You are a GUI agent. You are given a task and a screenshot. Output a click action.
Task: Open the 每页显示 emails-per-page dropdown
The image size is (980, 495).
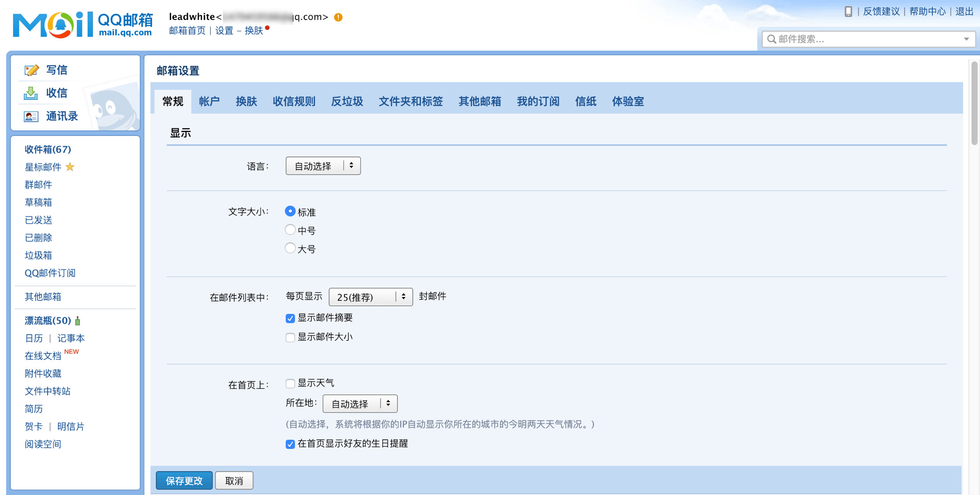tap(370, 297)
